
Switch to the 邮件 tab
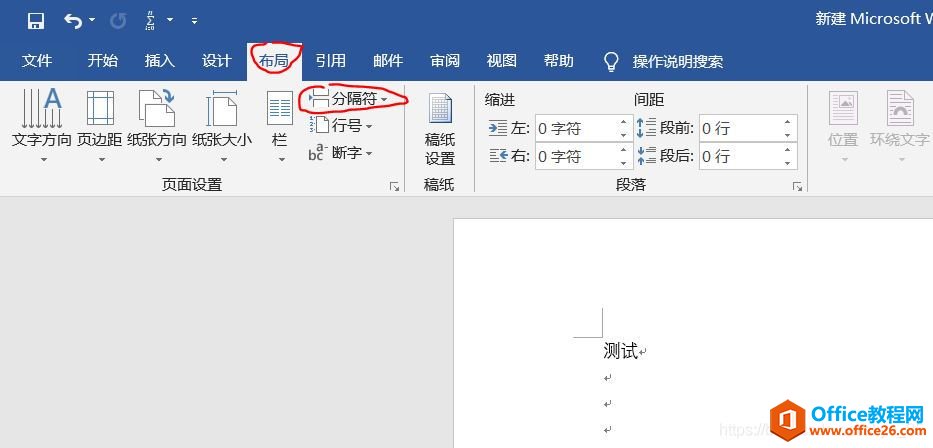tap(388, 61)
